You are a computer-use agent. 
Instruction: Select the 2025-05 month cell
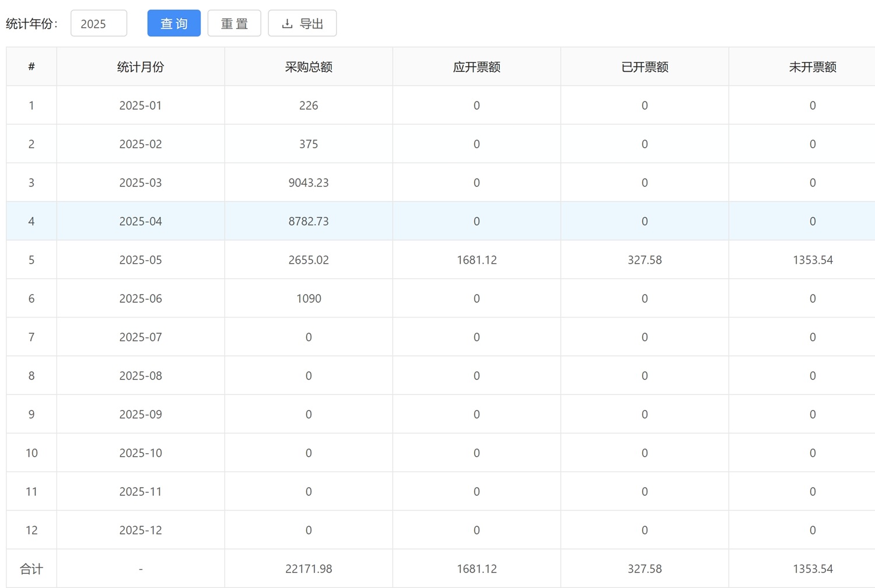(x=141, y=260)
